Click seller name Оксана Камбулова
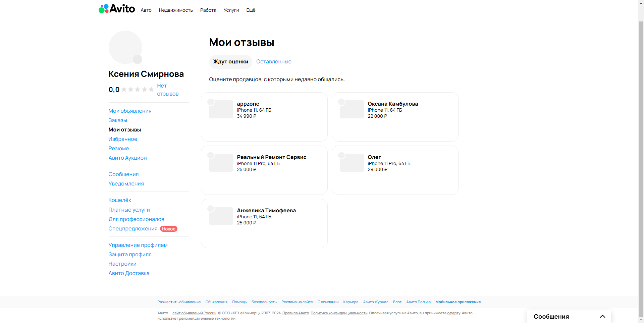644x323 pixels. tap(393, 104)
